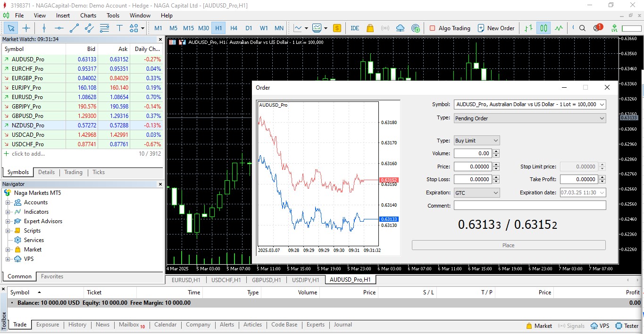Open the Symbol dropdown in Order dialog
644x334 pixels.
(530, 104)
